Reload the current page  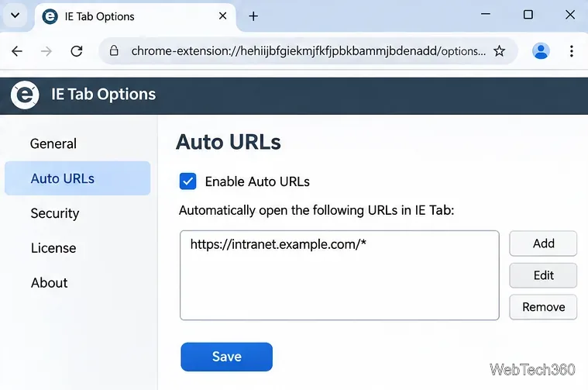tap(77, 51)
